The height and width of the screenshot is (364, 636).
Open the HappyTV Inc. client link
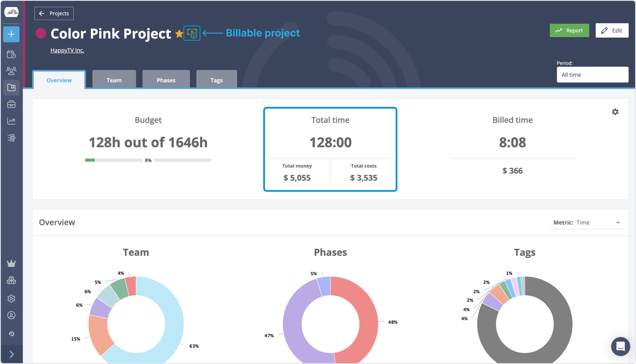click(x=67, y=50)
